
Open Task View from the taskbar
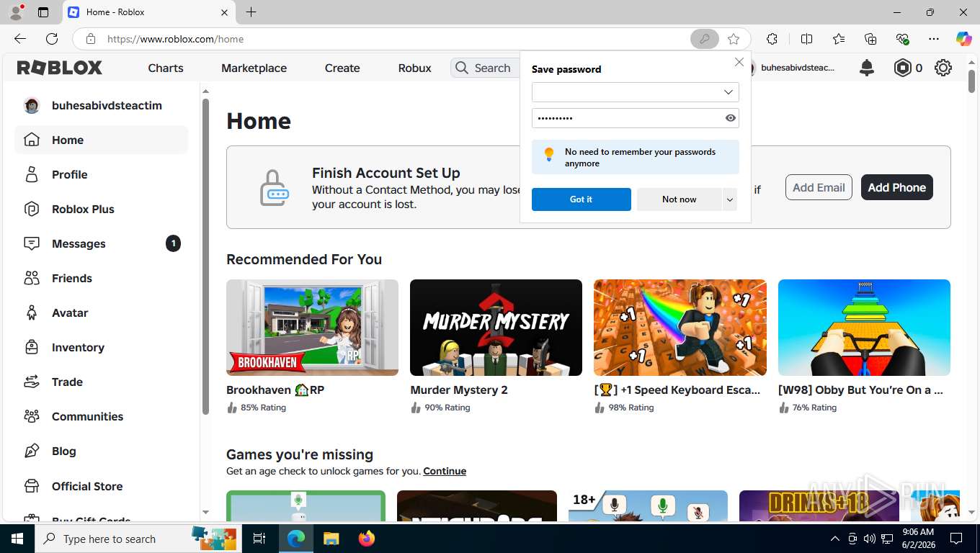coord(259,538)
